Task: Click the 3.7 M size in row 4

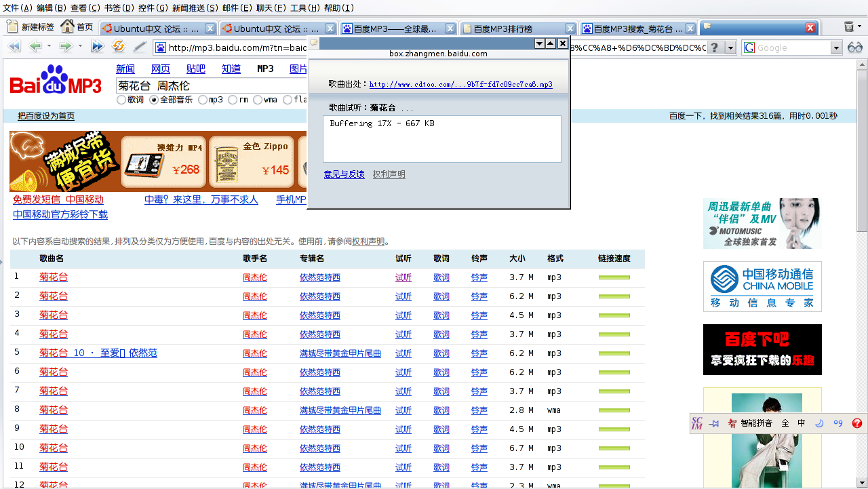Action: [521, 334]
